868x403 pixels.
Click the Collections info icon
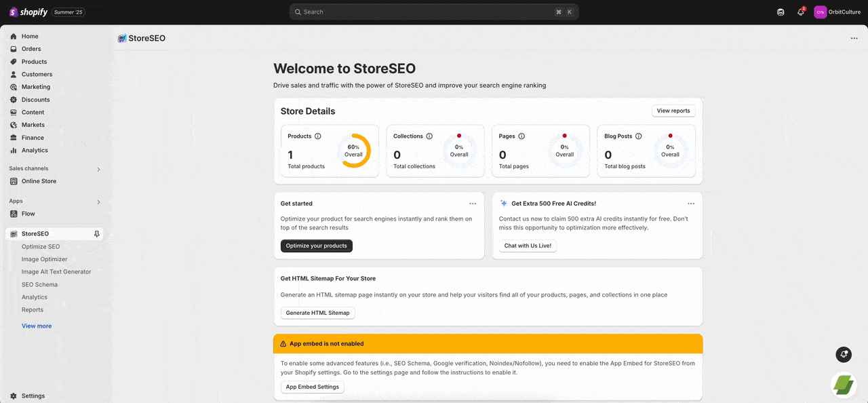point(429,136)
